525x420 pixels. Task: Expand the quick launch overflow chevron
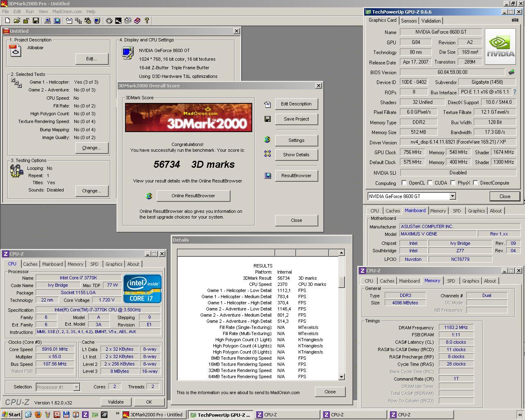[x=117, y=413]
